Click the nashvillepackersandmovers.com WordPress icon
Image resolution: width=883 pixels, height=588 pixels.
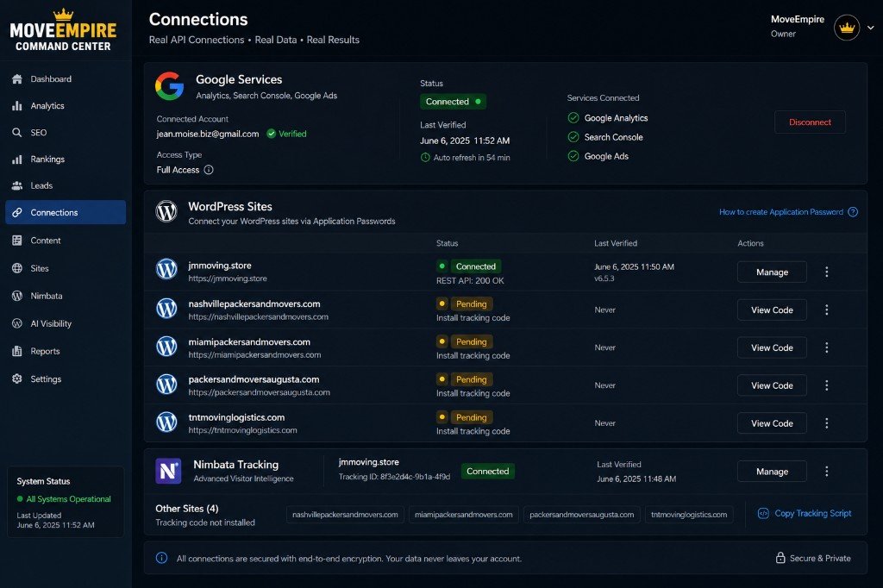click(x=166, y=308)
